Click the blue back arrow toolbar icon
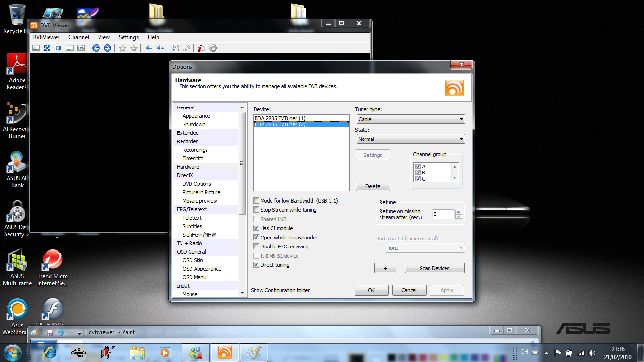Image resolution: width=644 pixels, height=362 pixels. (96, 48)
